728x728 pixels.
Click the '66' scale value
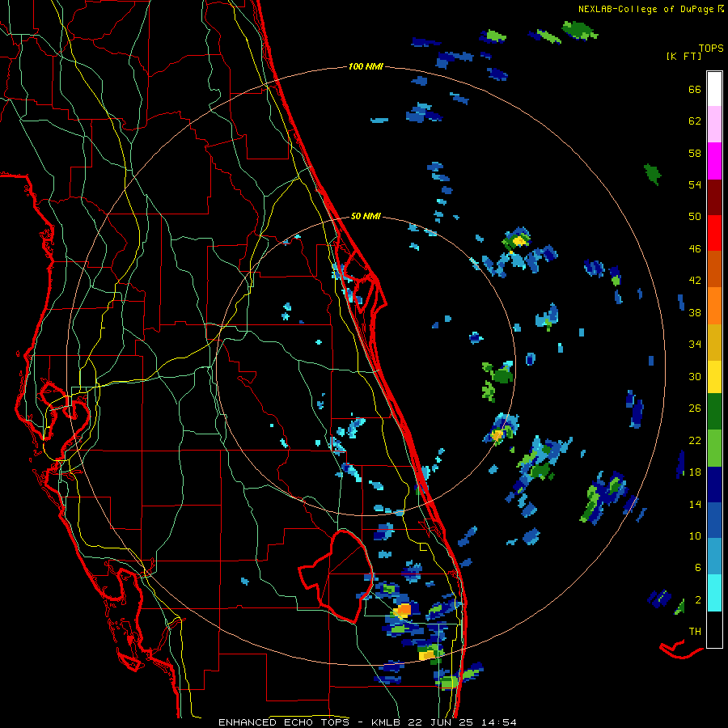695,89
